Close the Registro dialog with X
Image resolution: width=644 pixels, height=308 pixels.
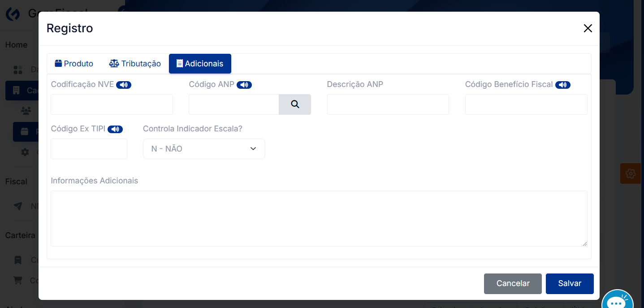tap(588, 28)
